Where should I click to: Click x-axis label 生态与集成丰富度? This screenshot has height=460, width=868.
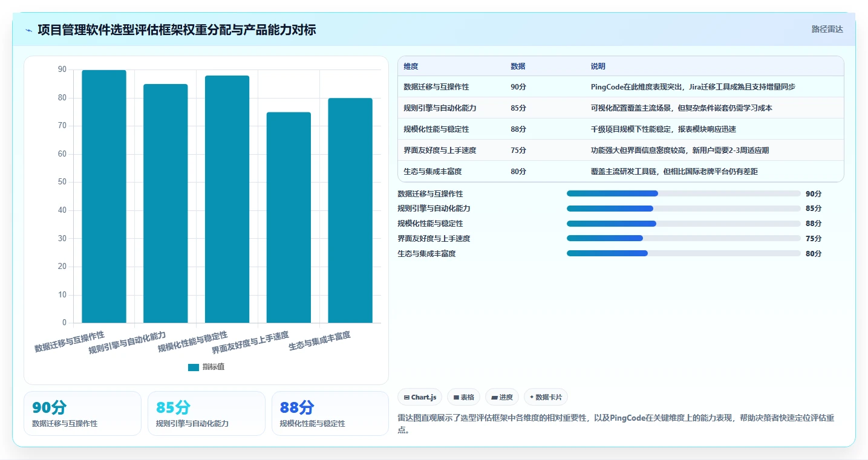tap(319, 342)
